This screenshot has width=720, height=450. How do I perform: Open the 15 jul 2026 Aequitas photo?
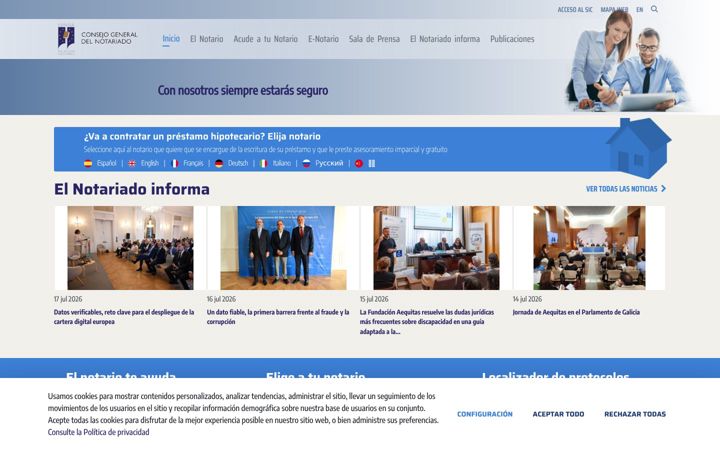436,248
